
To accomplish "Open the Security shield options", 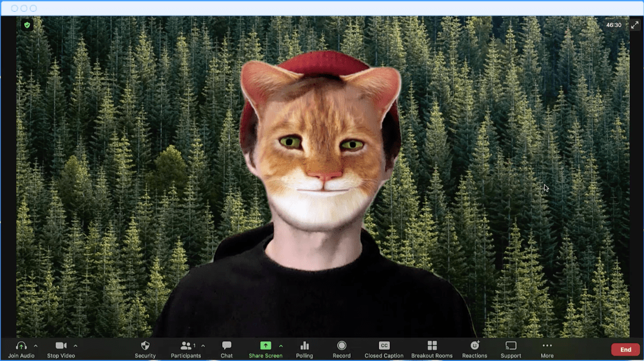I will coord(145,346).
